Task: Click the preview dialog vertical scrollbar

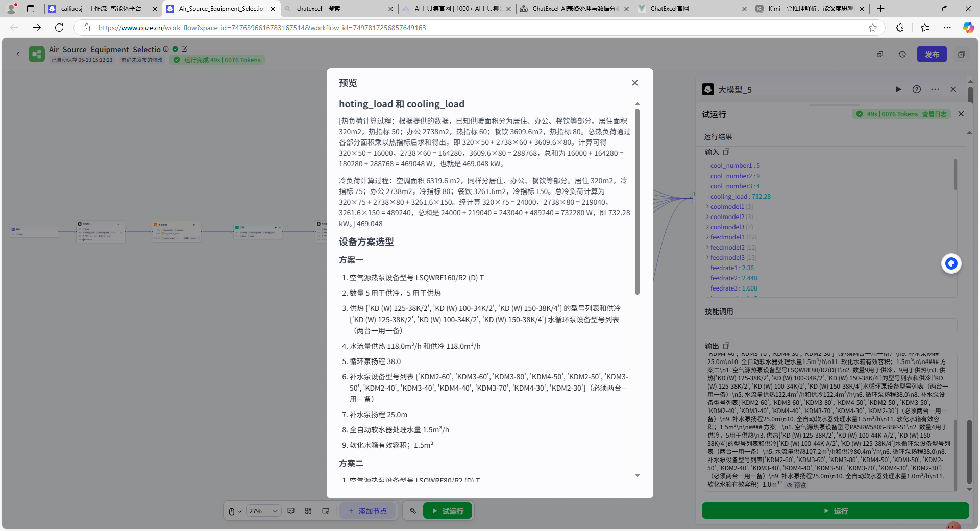Action: click(637, 202)
